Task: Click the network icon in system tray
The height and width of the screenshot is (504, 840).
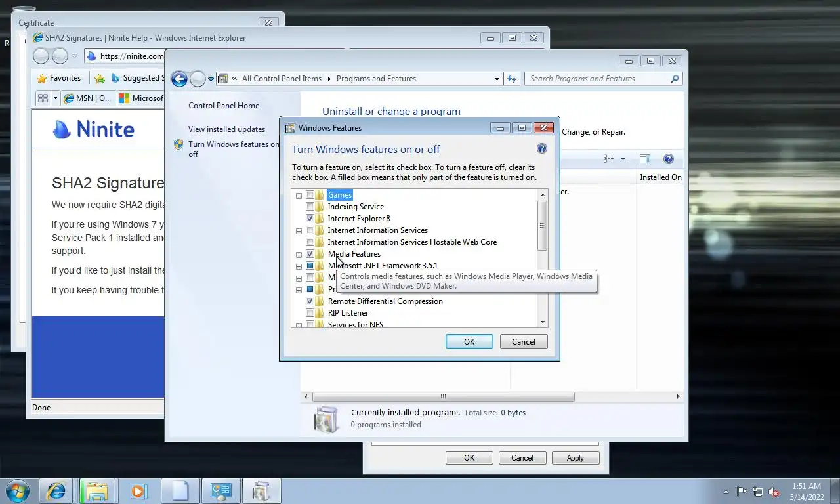Action: tap(758, 492)
